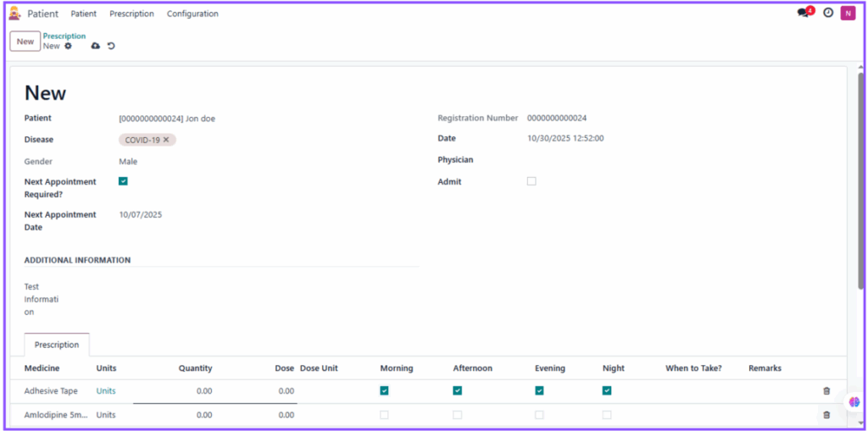Screen dimensions: 868x431
Task: Delete the Amlodipine prescription line
Action: pos(826,415)
